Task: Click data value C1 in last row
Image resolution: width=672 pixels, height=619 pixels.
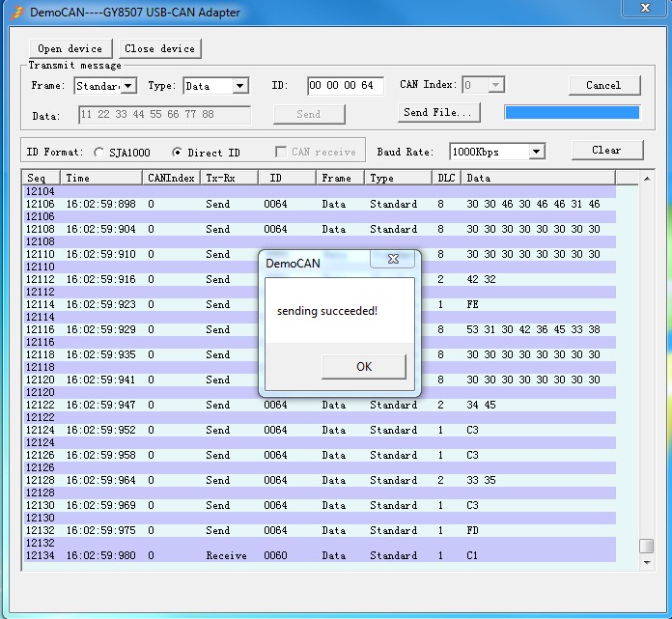Action: (472, 555)
